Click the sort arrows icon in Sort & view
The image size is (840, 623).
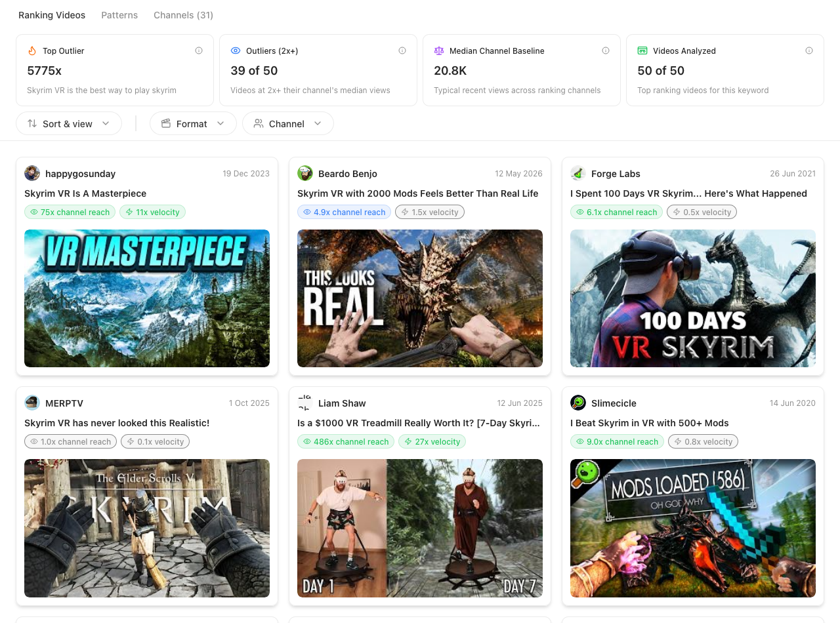point(32,123)
